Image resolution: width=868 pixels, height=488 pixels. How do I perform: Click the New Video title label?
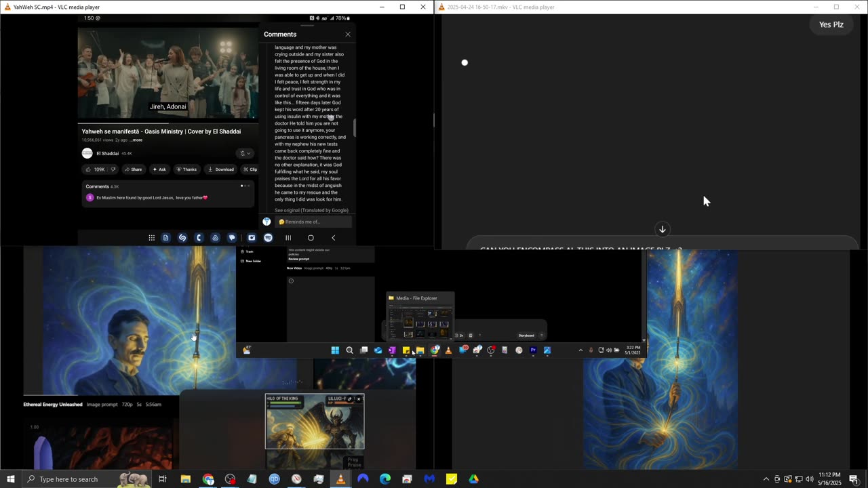(x=294, y=268)
